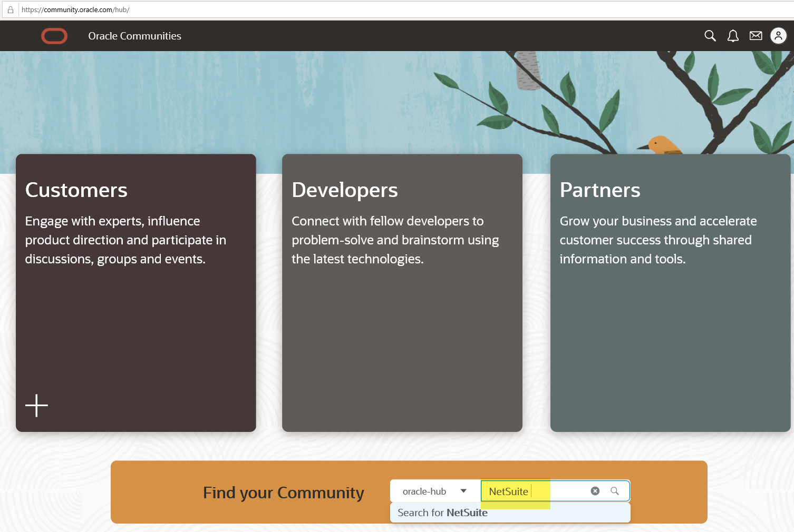794x532 pixels.
Task: Click the Developers card description text
Action: tap(395, 240)
